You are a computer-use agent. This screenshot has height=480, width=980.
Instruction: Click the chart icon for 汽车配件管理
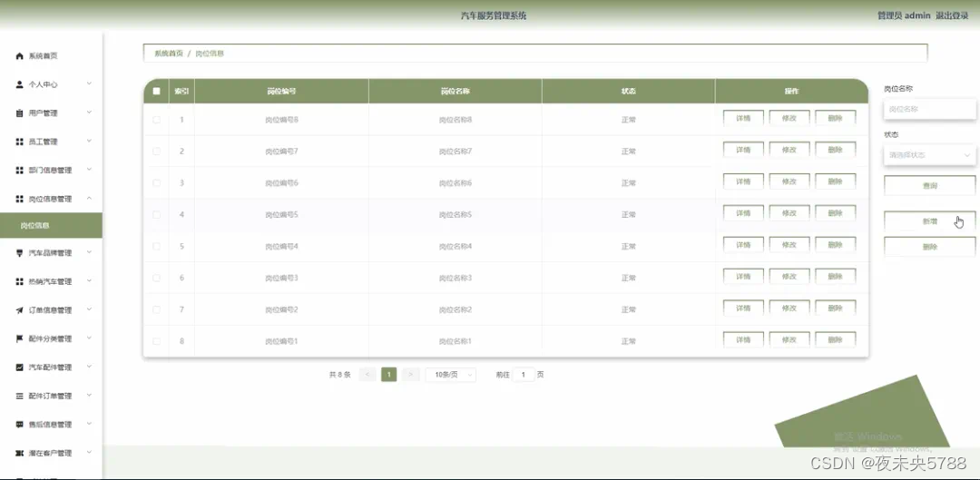(x=19, y=367)
